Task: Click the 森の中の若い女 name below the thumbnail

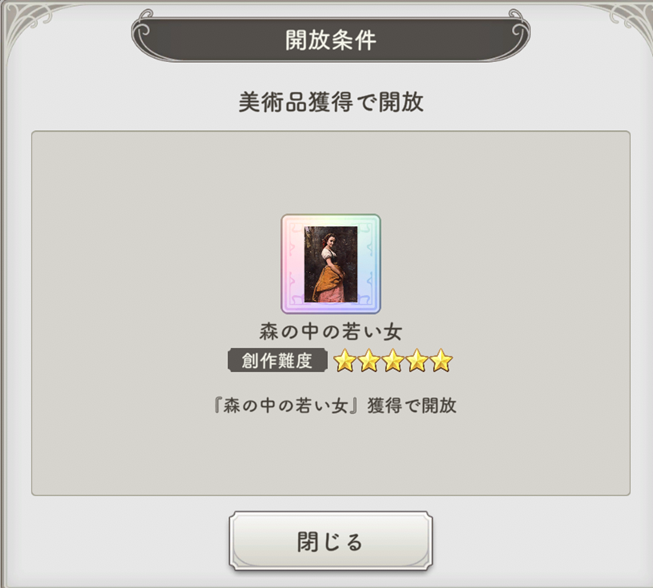Action: click(x=331, y=332)
